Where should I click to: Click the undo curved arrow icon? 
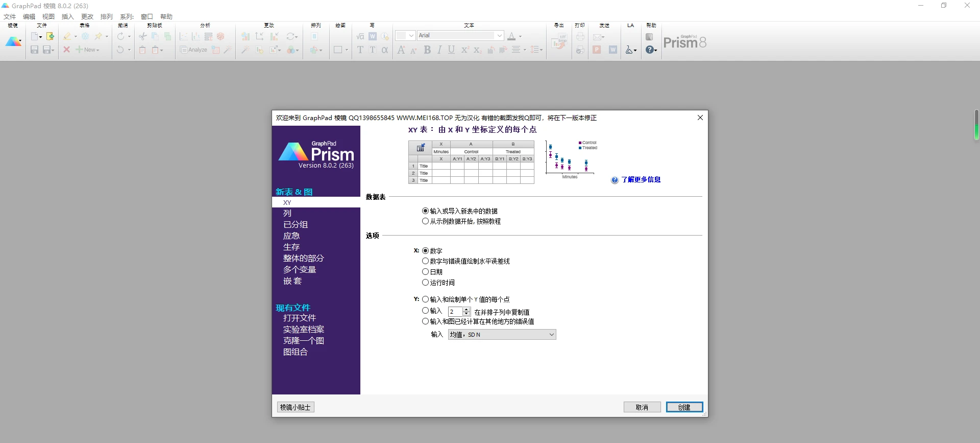[120, 50]
